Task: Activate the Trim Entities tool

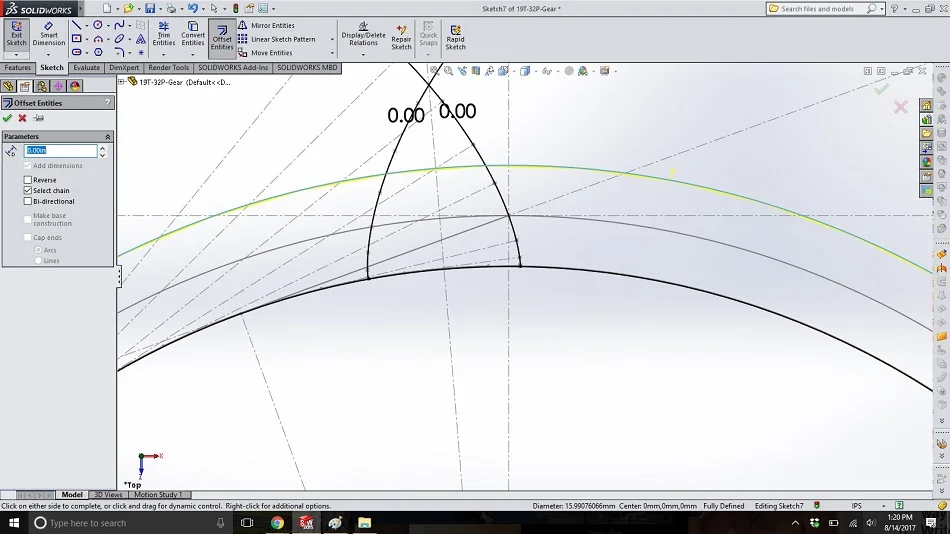Action: click(164, 34)
